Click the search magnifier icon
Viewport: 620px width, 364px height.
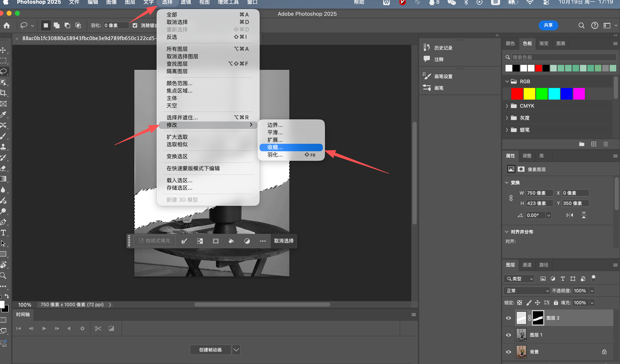tap(581, 25)
